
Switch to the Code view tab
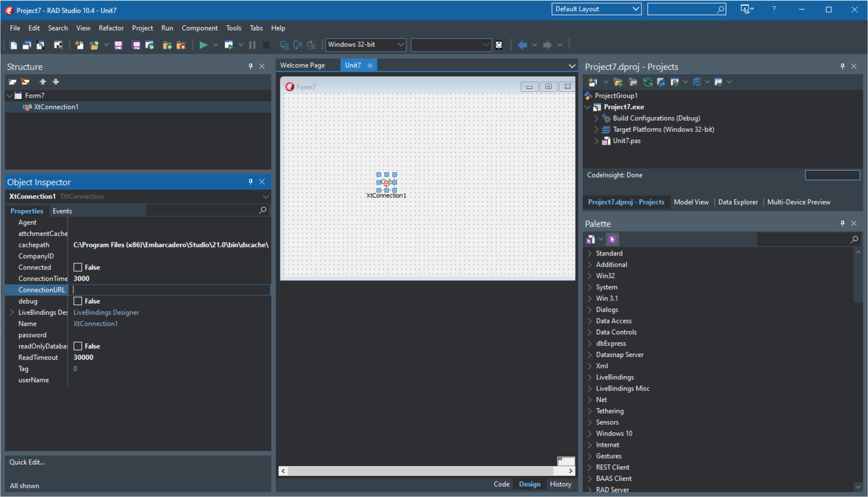[501, 484]
